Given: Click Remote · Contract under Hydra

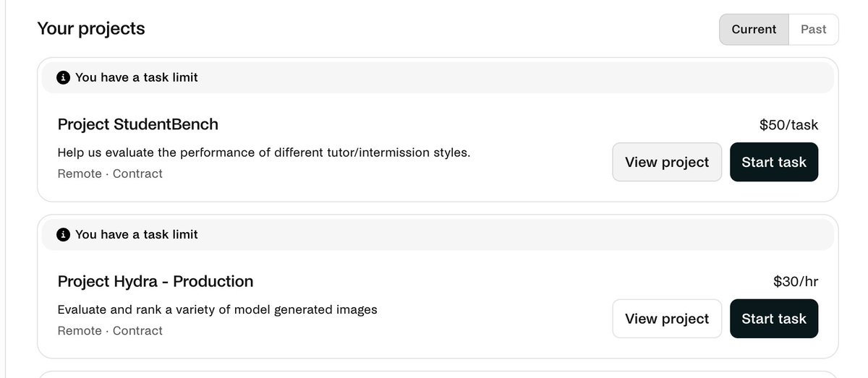Looking at the screenshot, I should [110, 330].
